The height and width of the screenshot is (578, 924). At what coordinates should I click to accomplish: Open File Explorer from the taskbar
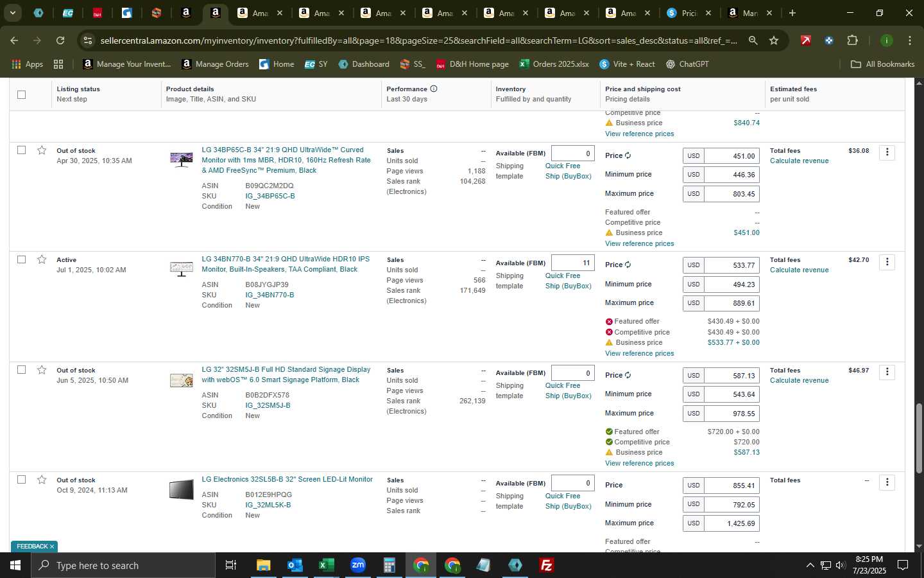click(x=263, y=565)
